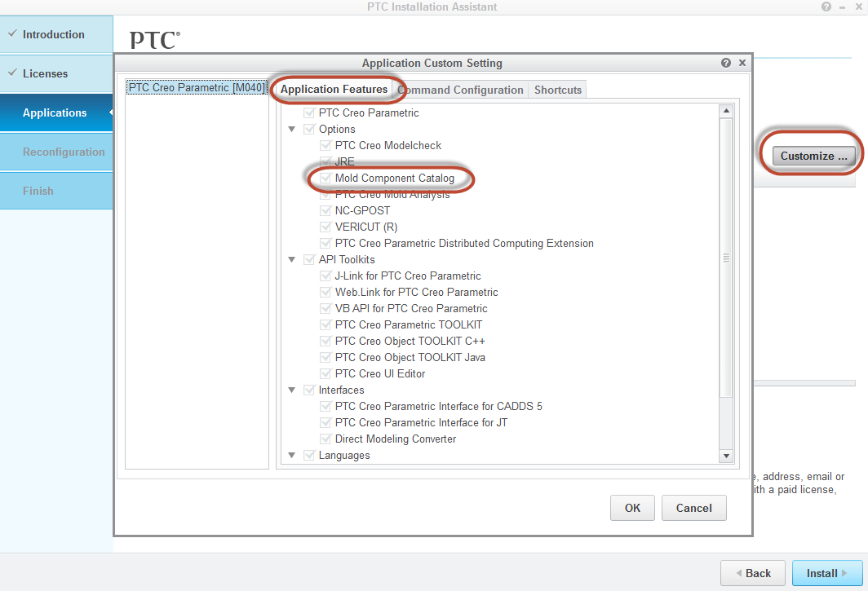Select the JRE option text
The image size is (868, 591).
[x=344, y=161]
